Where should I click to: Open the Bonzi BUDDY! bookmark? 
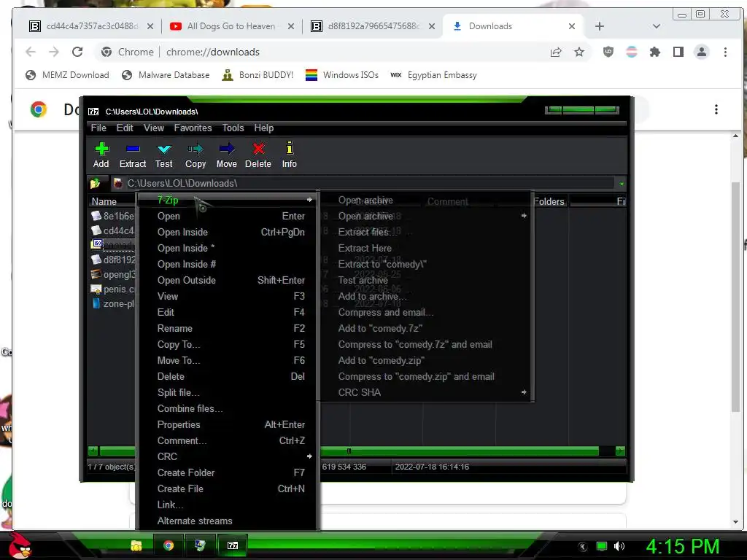coord(258,75)
